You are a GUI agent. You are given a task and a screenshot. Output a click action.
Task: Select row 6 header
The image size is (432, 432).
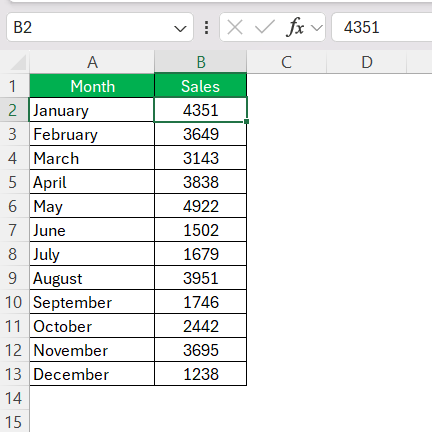click(x=14, y=206)
